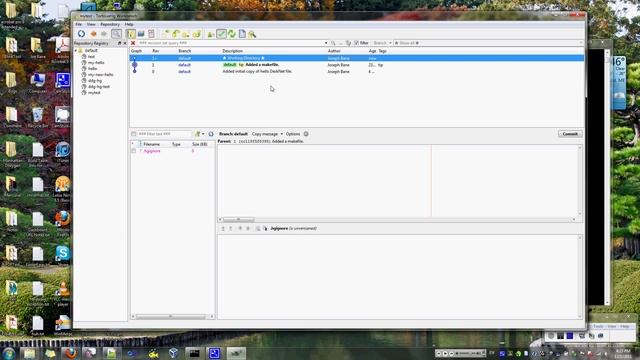Open the View menu
The image size is (640, 360).
pyautogui.click(x=91, y=24)
